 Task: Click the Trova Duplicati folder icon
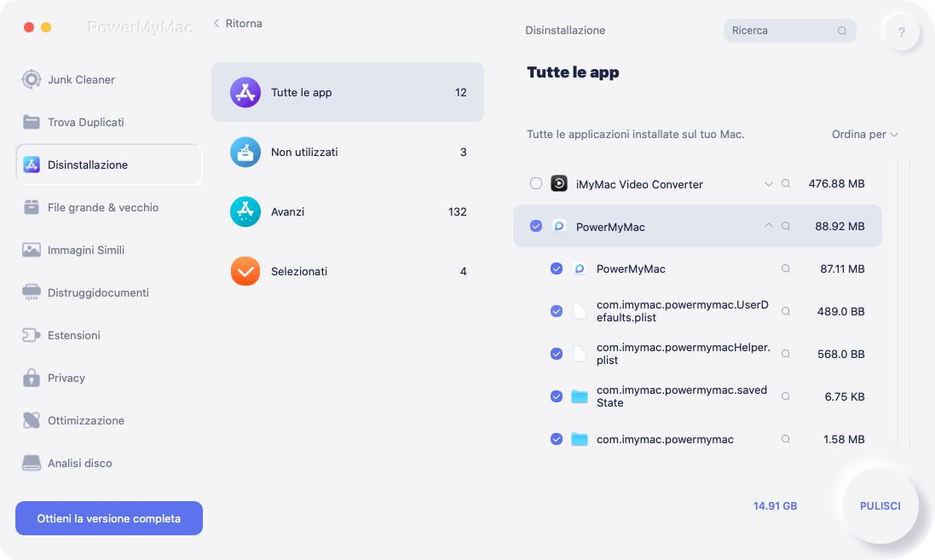tap(31, 122)
